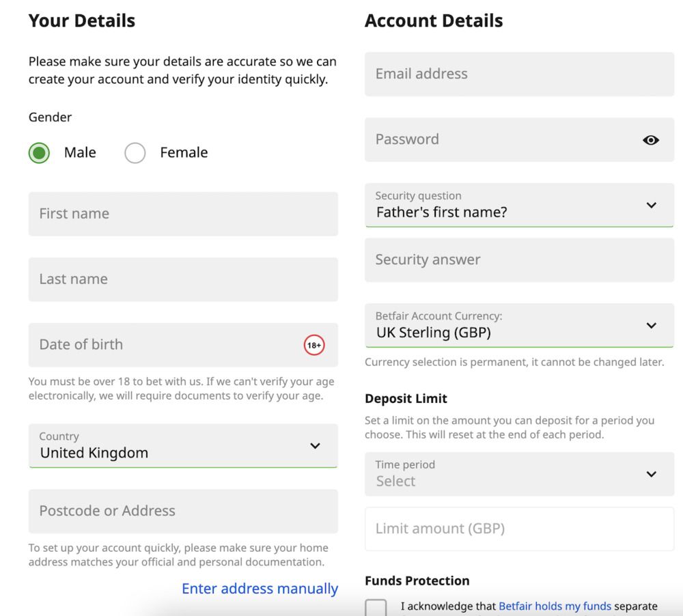Open the Betfair holds my funds link
Viewport: 683px width, 616px height.
coord(555,606)
